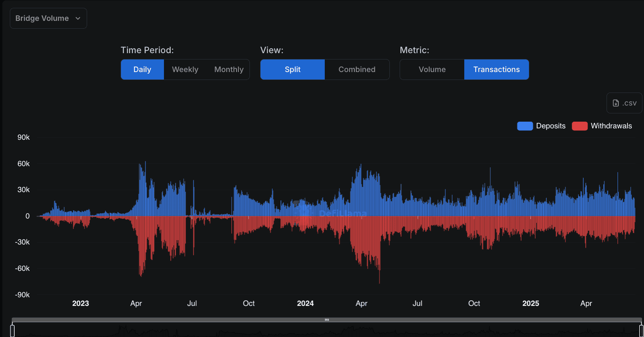Hide the Withdrawals series via its legend label
The height and width of the screenshot is (337, 644).
click(611, 126)
